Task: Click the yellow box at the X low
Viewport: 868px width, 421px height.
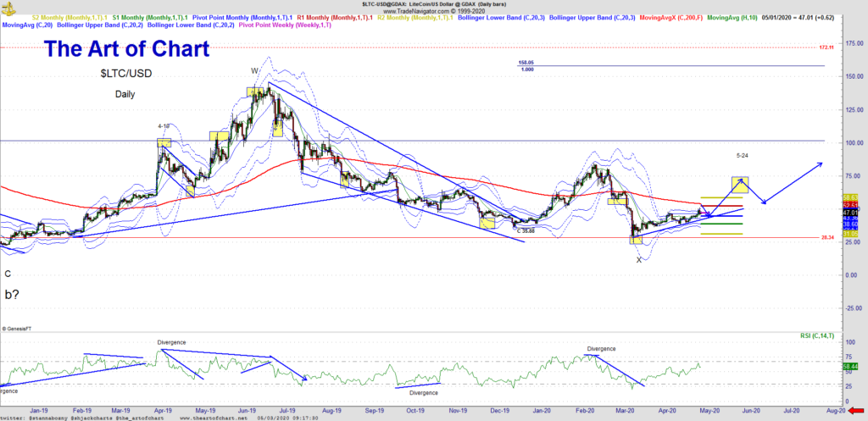Action: pyautogui.click(x=636, y=240)
